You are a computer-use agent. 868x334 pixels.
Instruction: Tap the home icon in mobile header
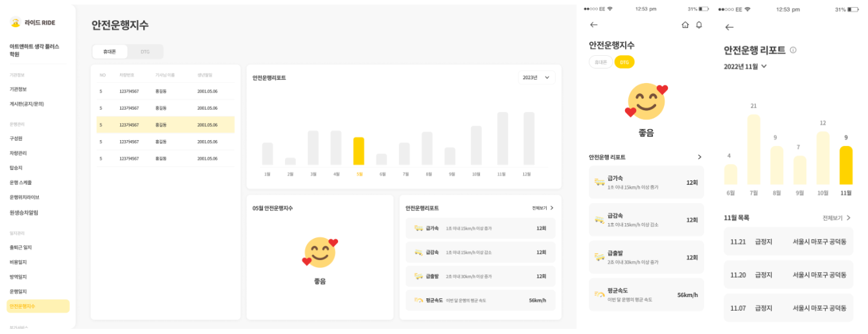coord(685,25)
